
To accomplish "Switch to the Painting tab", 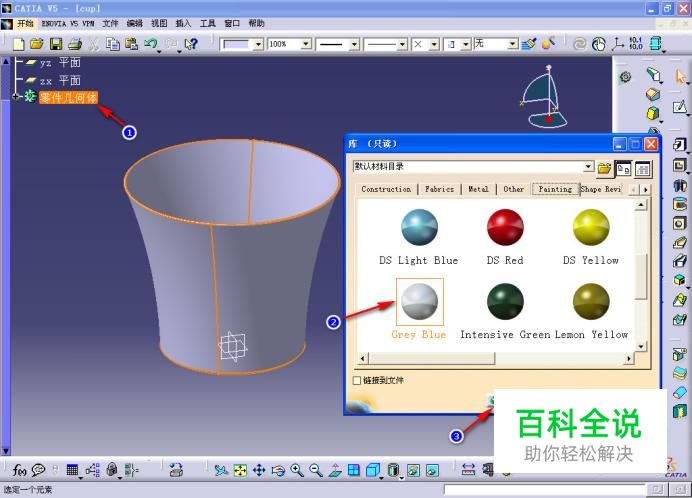I will [555, 189].
